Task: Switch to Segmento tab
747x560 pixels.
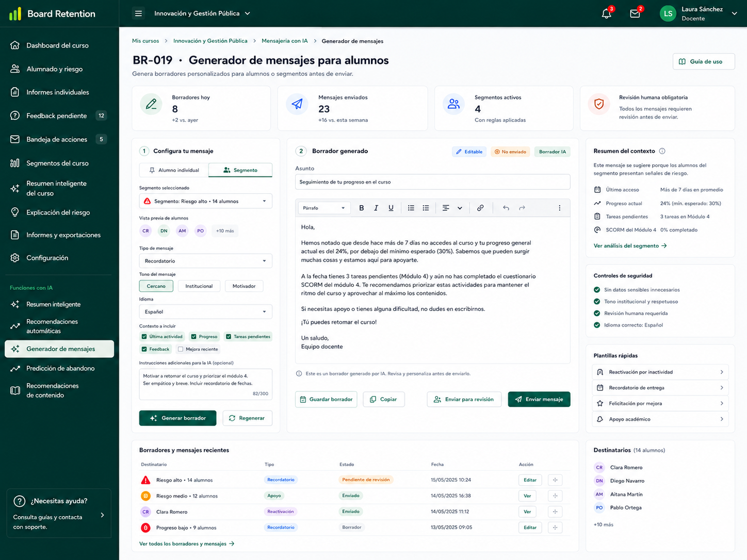Action: point(240,170)
